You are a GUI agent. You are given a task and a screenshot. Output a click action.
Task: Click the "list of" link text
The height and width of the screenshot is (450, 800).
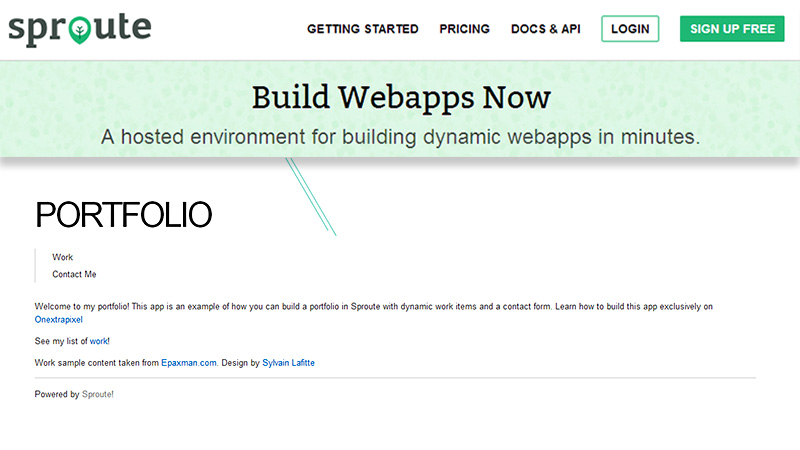[77, 341]
